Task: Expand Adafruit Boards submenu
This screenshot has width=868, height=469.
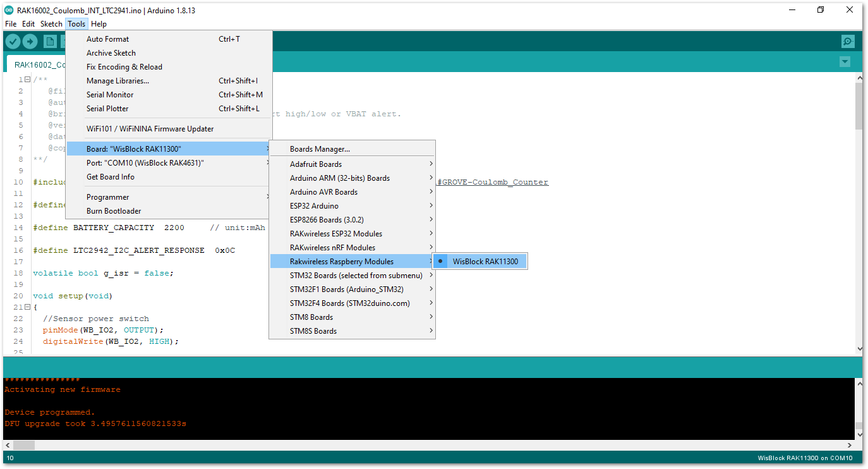Action: click(x=352, y=164)
